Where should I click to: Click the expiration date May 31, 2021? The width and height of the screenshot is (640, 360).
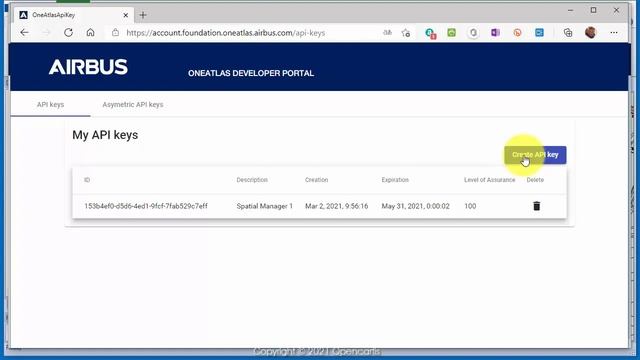[x=416, y=206]
